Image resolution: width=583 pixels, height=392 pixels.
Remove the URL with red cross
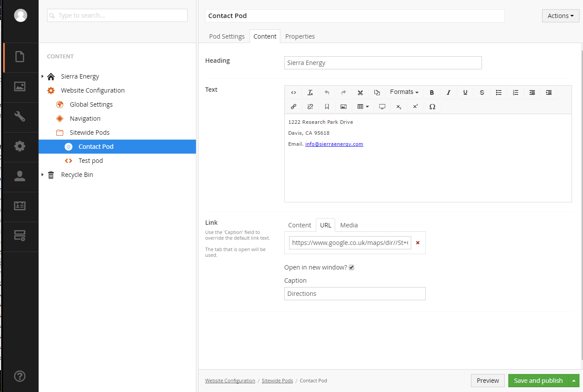[418, 243]
